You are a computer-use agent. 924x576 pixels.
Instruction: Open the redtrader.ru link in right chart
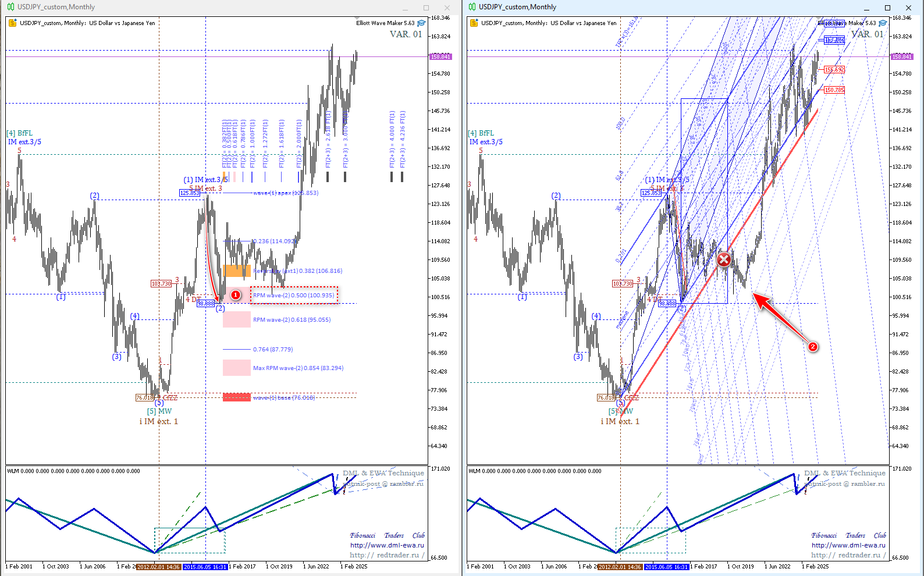point(848,555)
